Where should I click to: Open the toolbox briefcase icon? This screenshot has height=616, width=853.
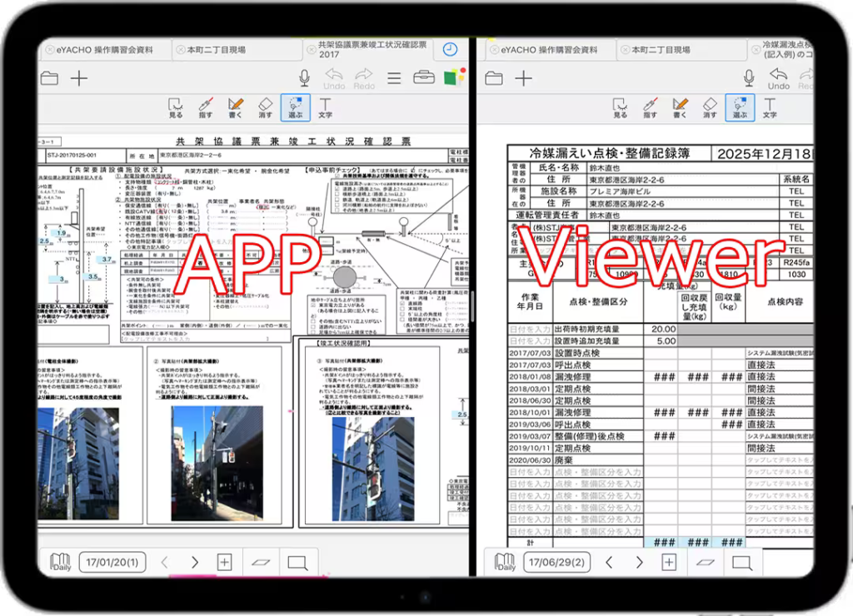tap(424, 78)
